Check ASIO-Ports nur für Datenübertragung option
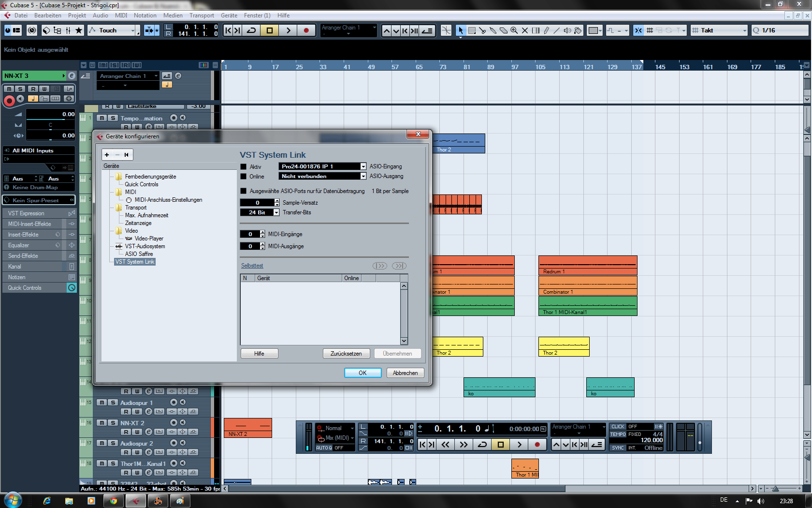812x508 pixels. coord(244,191)
